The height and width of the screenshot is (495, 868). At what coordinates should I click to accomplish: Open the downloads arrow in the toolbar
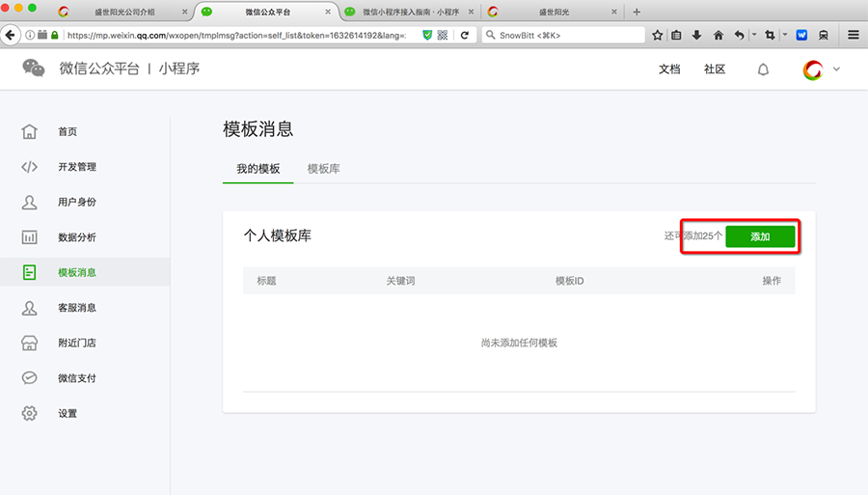[697, 35]
